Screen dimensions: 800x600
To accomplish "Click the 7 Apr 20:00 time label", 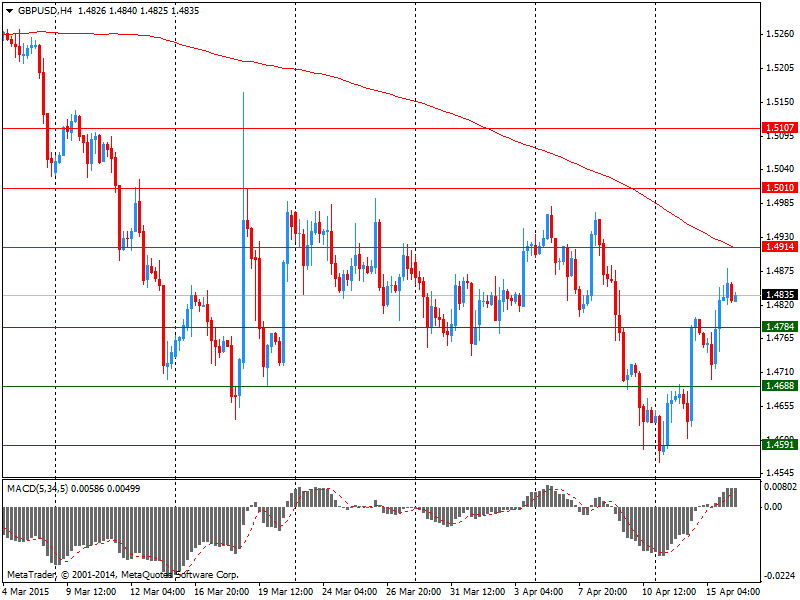I will point(603,592).
